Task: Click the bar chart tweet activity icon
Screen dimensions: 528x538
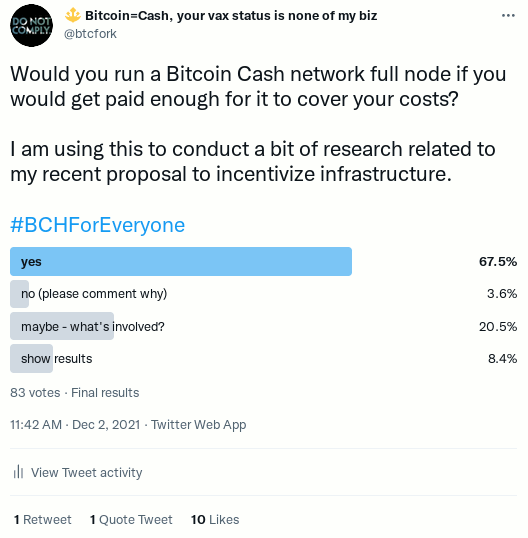Action: 18,472
